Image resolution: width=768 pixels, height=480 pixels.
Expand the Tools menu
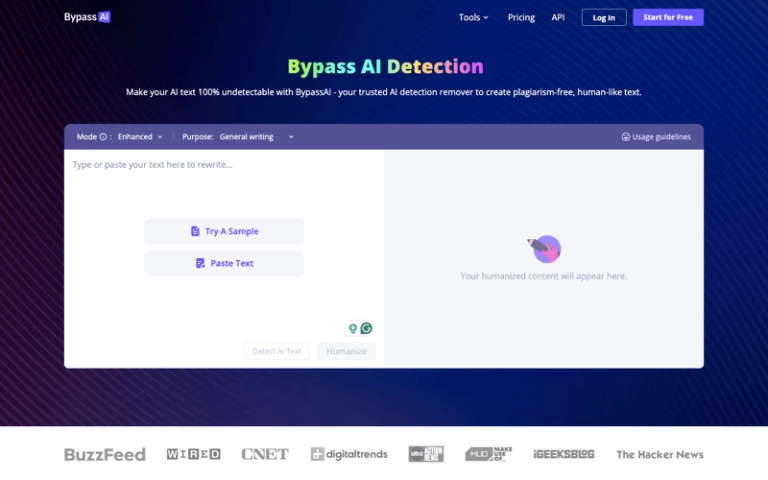tap(473, 17)
